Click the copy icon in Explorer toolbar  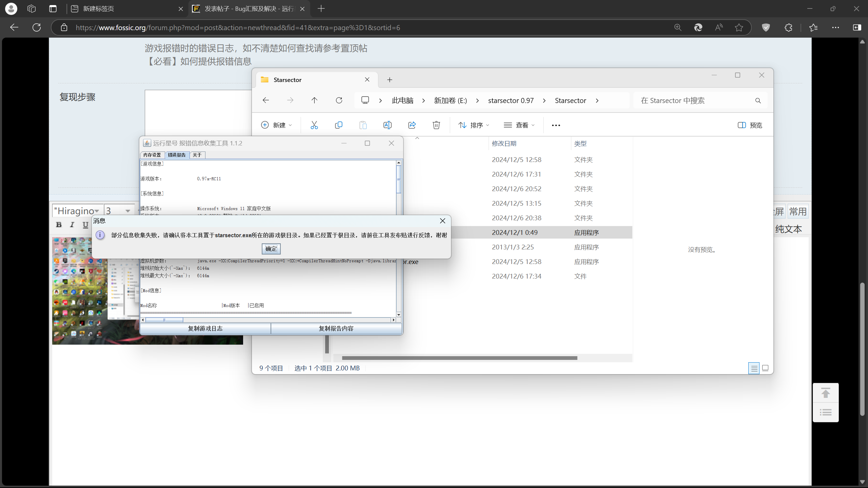338,125
